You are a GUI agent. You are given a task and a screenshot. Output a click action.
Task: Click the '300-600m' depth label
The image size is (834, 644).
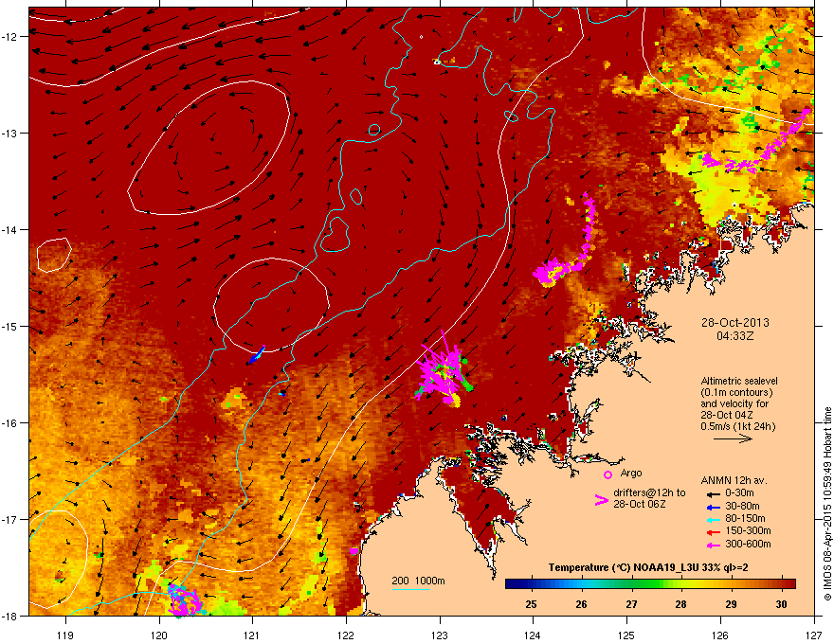click(x=748, y=544)
